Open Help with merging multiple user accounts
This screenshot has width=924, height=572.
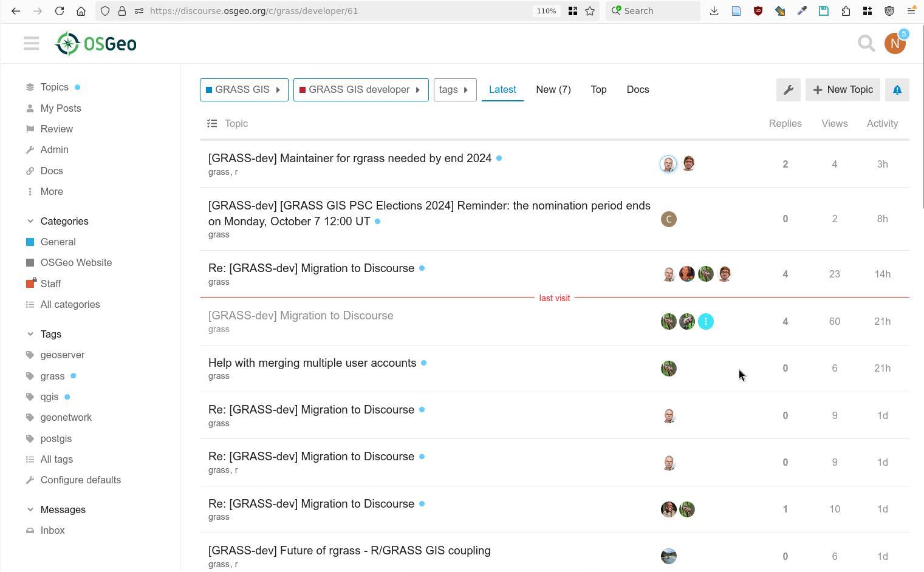click(312, 363)
